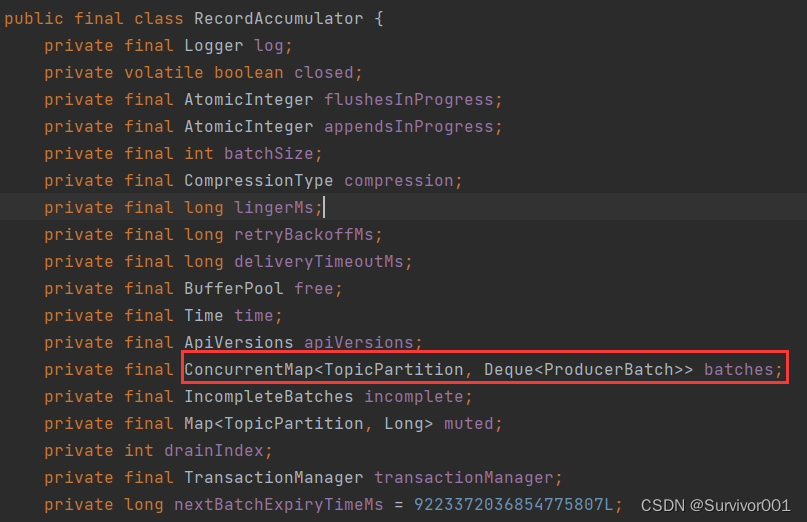
Task: Click the IncompleteBatches type name
Action: pos(269,397)
